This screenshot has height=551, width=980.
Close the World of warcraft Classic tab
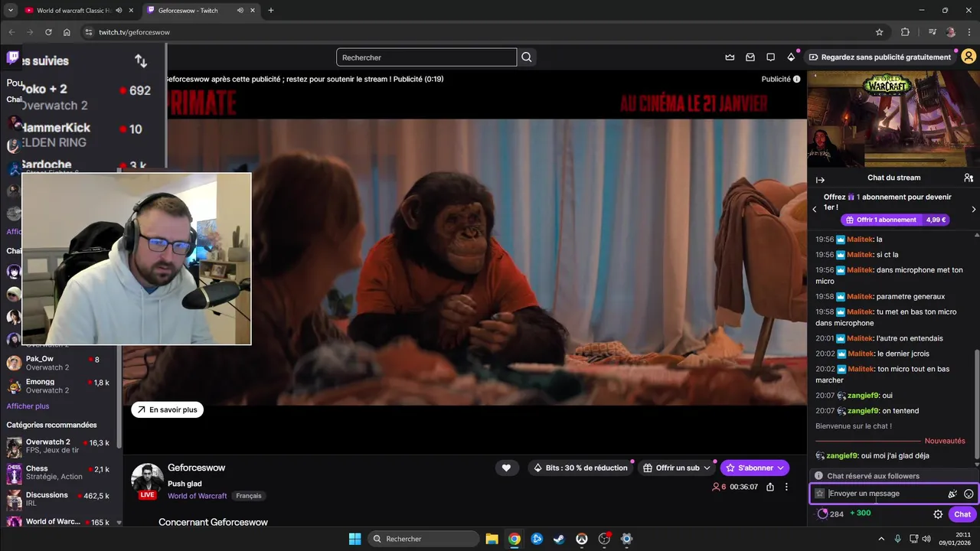coord(130,11)
